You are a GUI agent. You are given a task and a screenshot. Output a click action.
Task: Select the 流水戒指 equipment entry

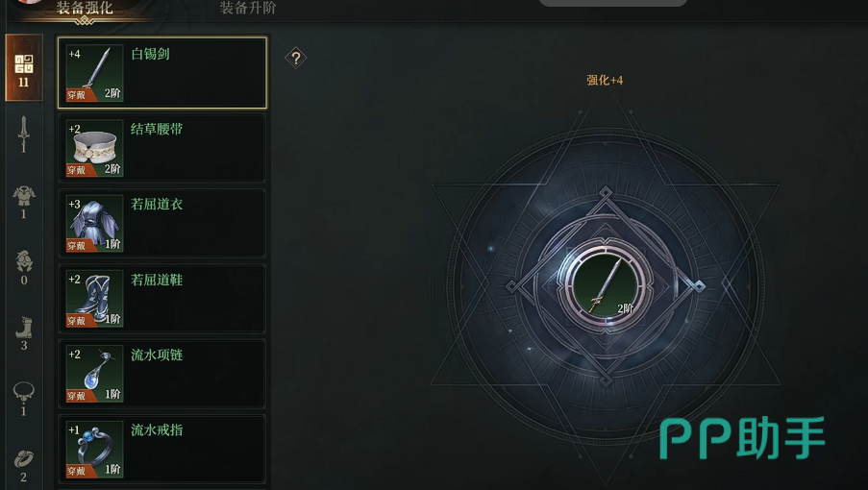(x=162, y=449)
